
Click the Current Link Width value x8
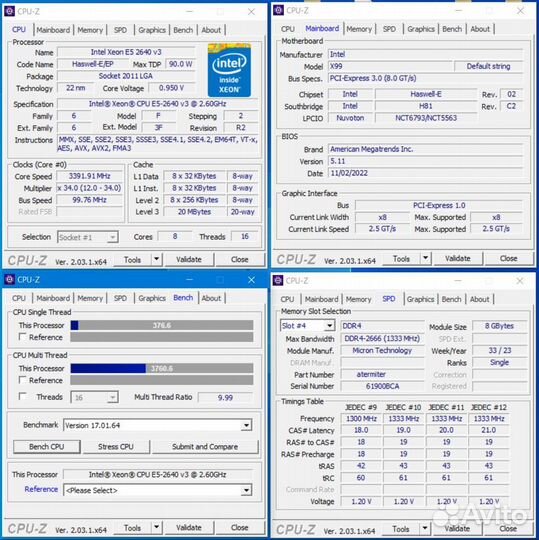[382, 217]
